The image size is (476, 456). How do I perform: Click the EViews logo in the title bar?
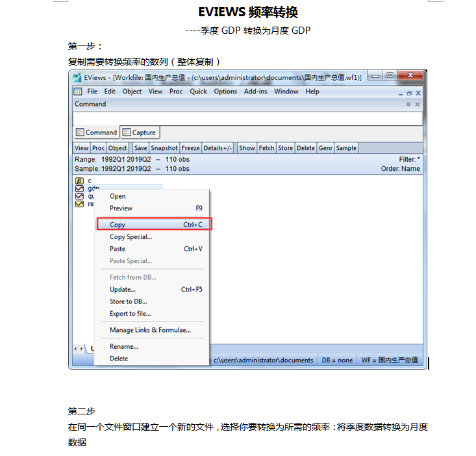click(77, 78)
